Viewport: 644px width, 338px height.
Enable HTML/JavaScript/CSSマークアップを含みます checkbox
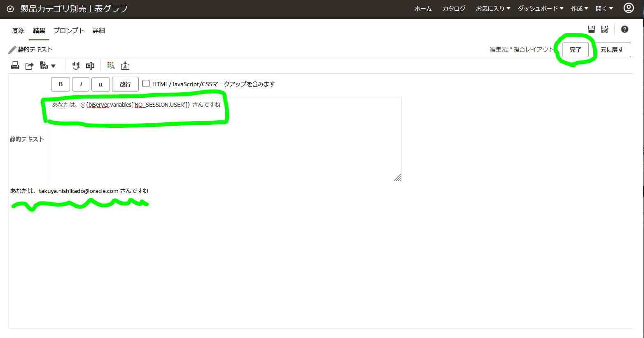pos(146,84)
